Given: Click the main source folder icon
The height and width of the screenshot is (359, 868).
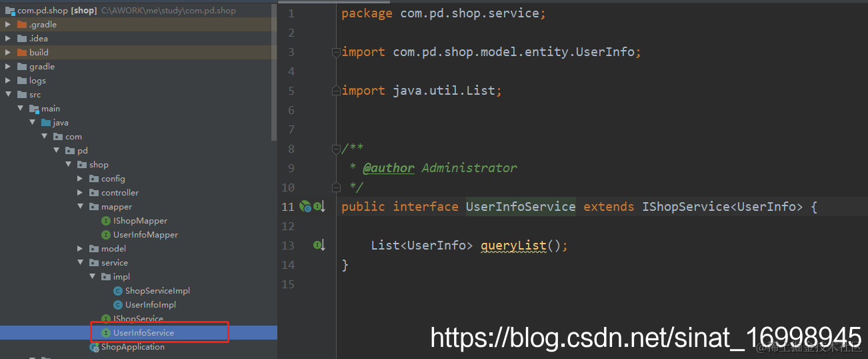Looking at the screenshot, I should [x=34, y=109].
